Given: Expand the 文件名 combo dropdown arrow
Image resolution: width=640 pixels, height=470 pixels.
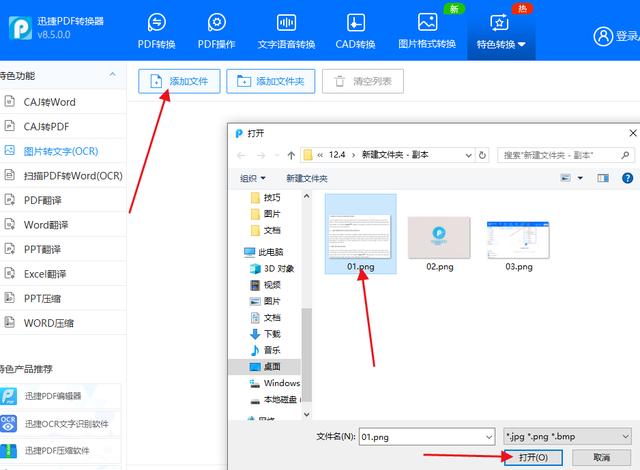Looking at the screenshot, I should (489, 437).
